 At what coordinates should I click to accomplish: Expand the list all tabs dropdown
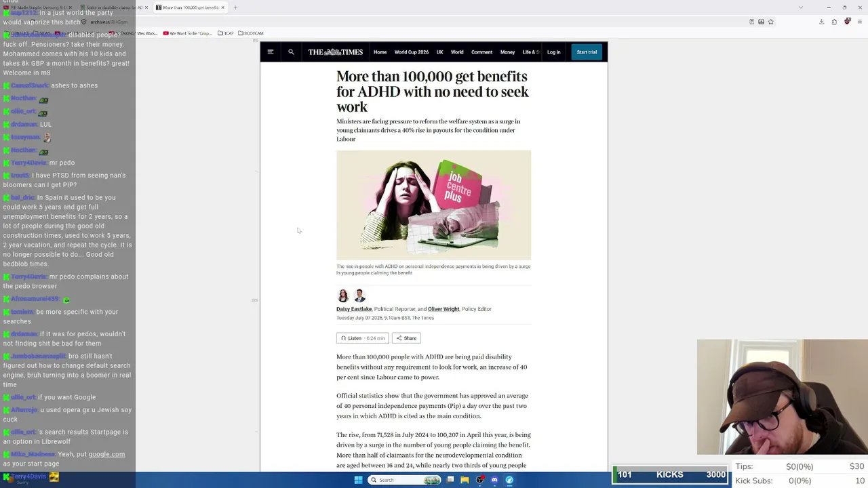click(x=800, y=7)
